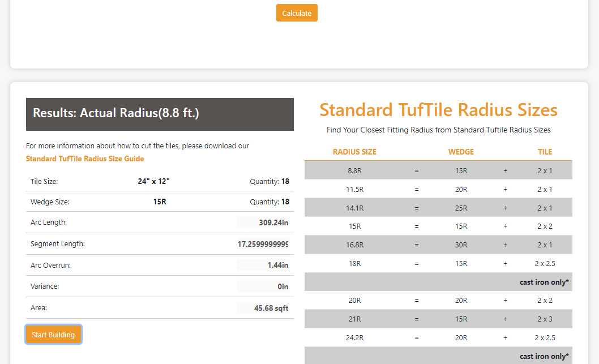The image size is (599, 364).
Task: Click the Calculate button
Action: 297,13
